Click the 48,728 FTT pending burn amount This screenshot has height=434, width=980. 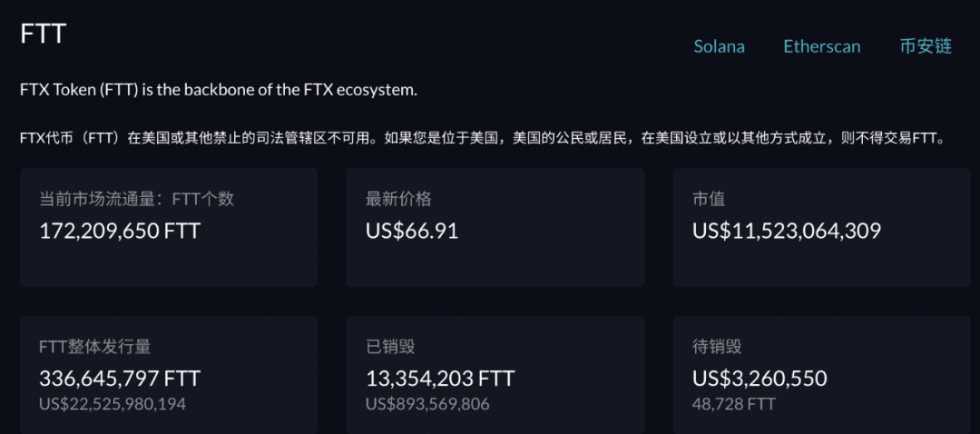coord(734,404)
